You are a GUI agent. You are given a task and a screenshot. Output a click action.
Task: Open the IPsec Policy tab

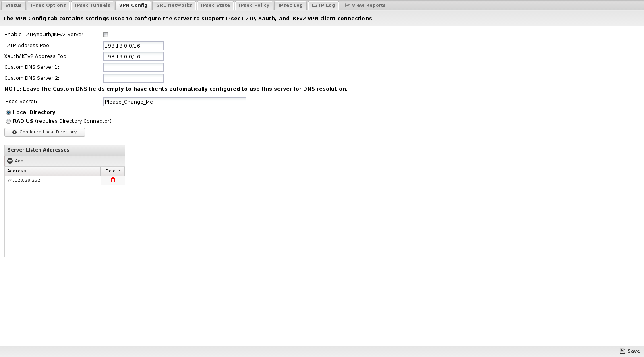coord(254,5)
